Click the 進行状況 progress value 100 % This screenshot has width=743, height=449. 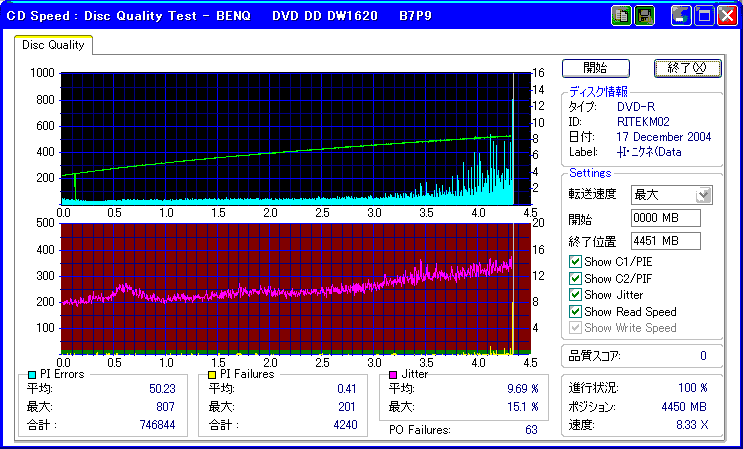coord(693,388)
